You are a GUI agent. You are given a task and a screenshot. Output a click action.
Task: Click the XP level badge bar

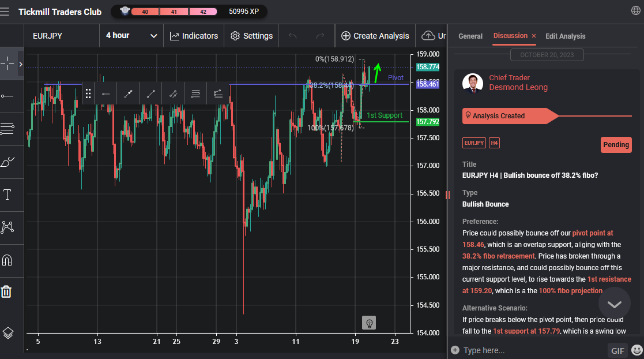coord(174,12)
